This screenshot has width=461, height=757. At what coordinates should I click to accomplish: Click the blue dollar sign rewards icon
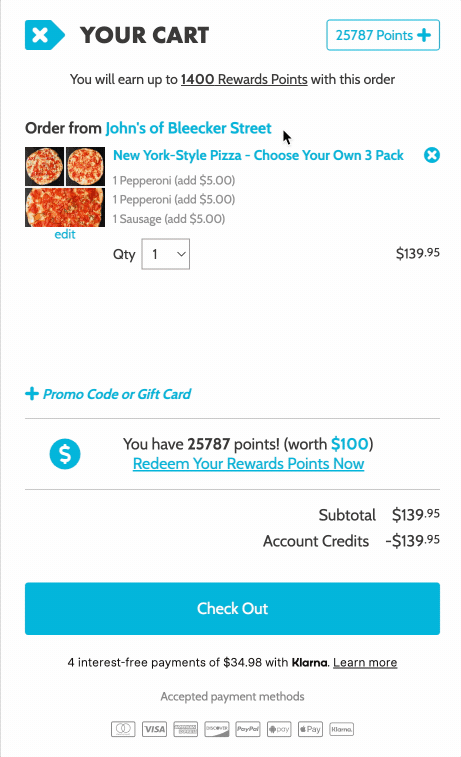(65, 454)
